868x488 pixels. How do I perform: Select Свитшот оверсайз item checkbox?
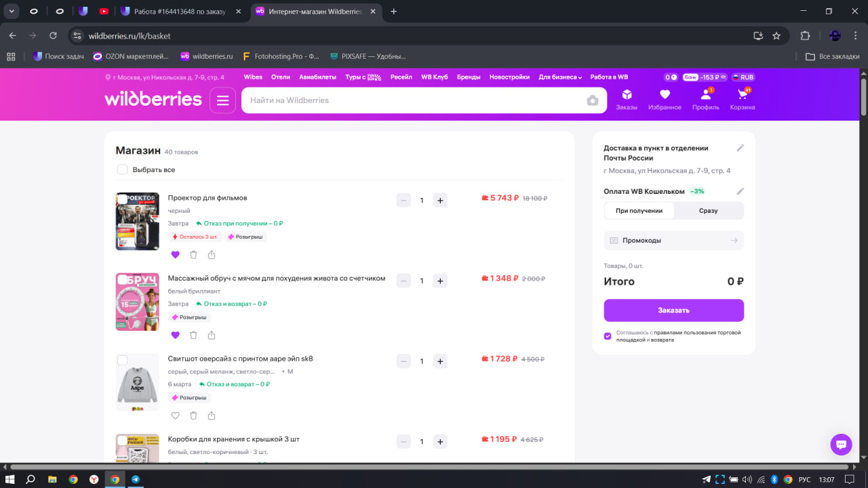(123, 360)
